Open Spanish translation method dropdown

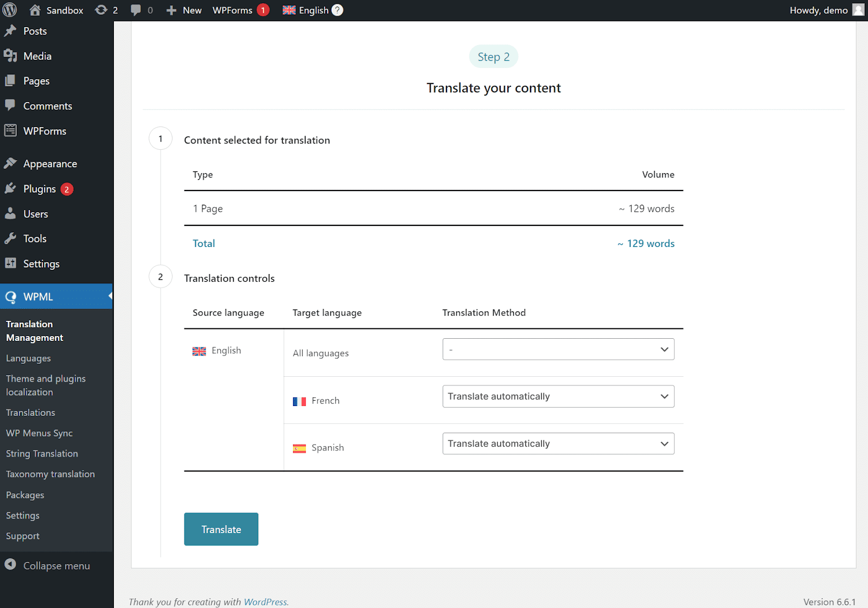(558, 444)
